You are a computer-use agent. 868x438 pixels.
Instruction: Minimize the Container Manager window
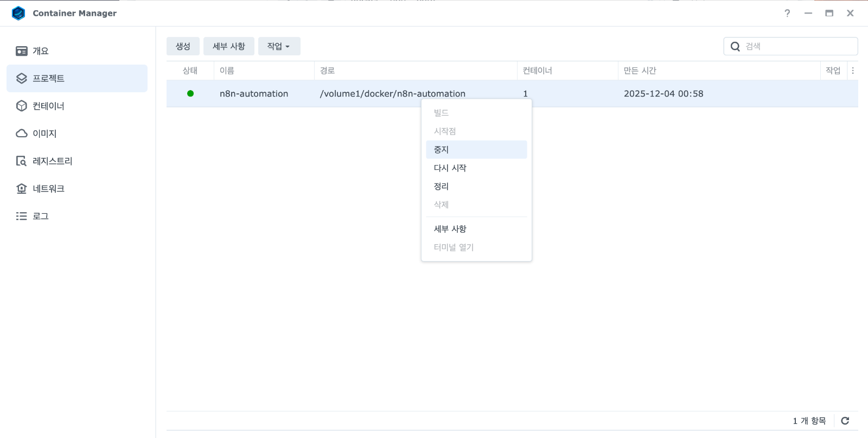808,13
